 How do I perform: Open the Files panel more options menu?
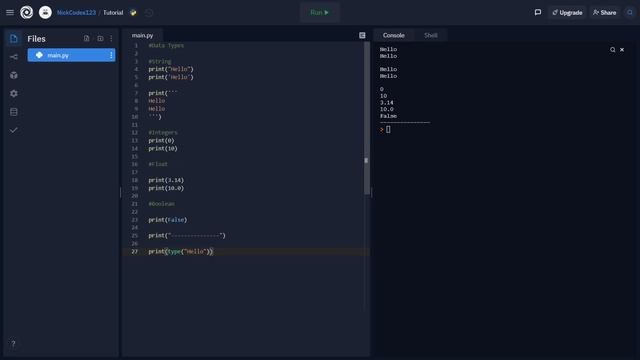[111, 38]
